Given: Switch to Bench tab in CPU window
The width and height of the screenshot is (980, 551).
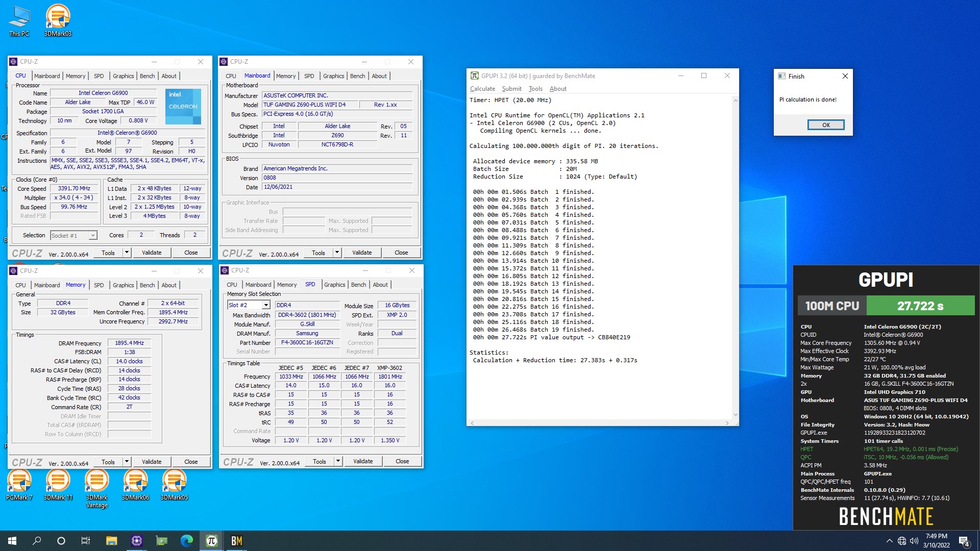Looking at the screenshot, I should click(147, 76).
